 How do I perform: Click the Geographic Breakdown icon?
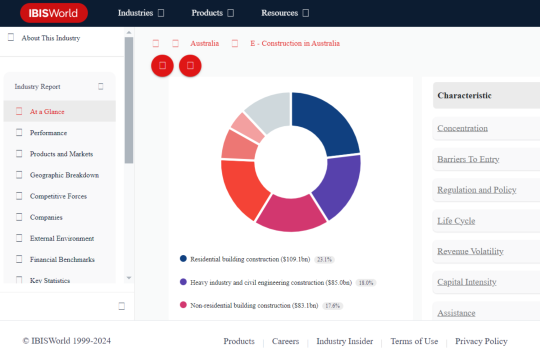19,175
